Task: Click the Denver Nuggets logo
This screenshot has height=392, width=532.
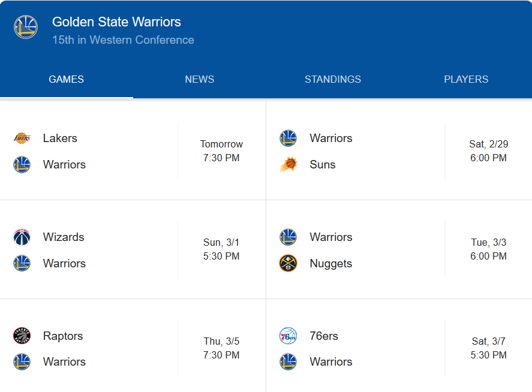Action: click(288, 264)
